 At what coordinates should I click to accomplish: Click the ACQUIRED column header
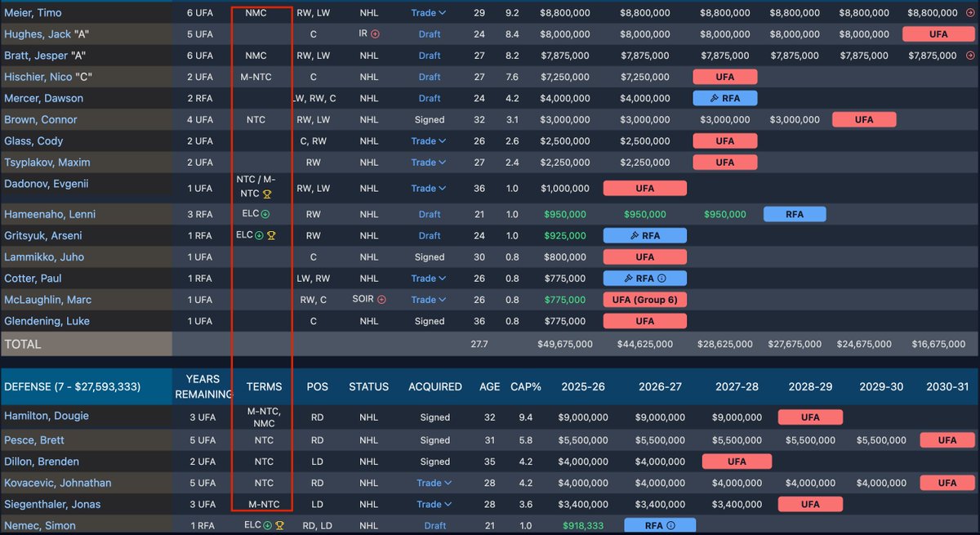435,386
